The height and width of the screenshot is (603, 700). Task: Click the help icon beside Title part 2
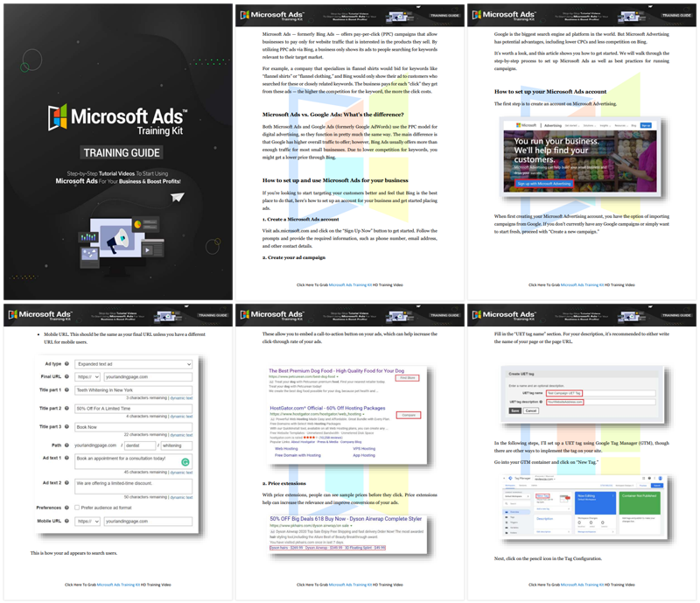click(67, 408)
